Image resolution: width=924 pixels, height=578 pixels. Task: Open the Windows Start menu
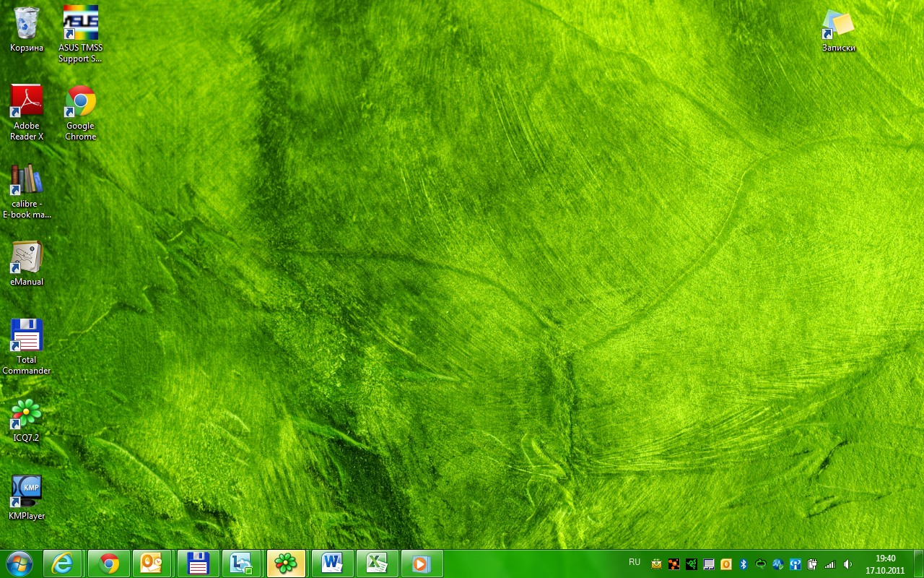[x=19, y=564]
